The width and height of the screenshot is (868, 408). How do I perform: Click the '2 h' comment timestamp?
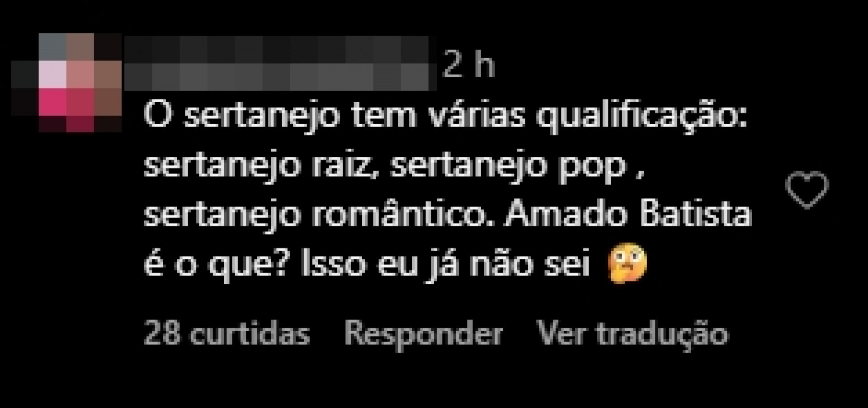[469, 65]
